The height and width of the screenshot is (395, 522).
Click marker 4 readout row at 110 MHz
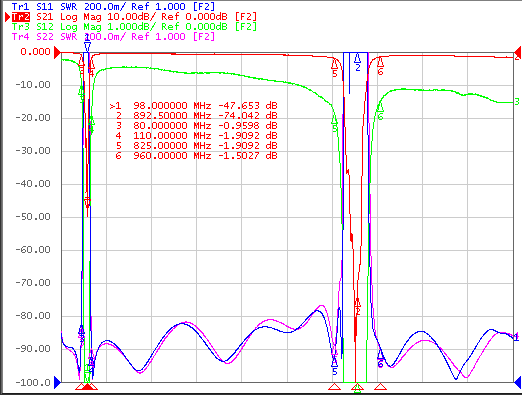tap(194, 136)
